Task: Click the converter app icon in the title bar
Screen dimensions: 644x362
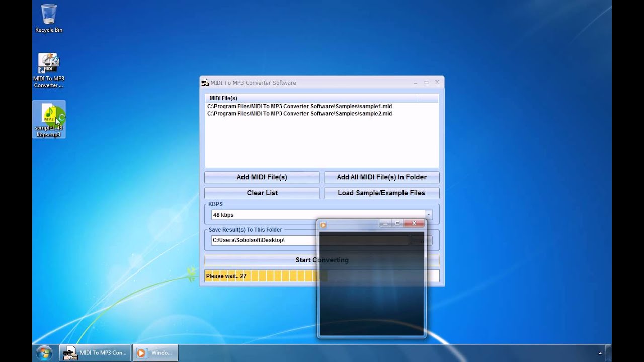Action: (205, 83)
